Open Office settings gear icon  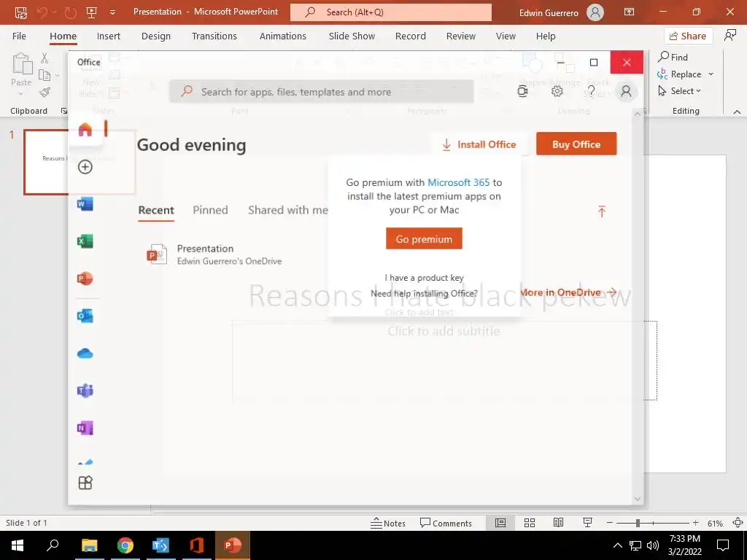coord(557,91)
